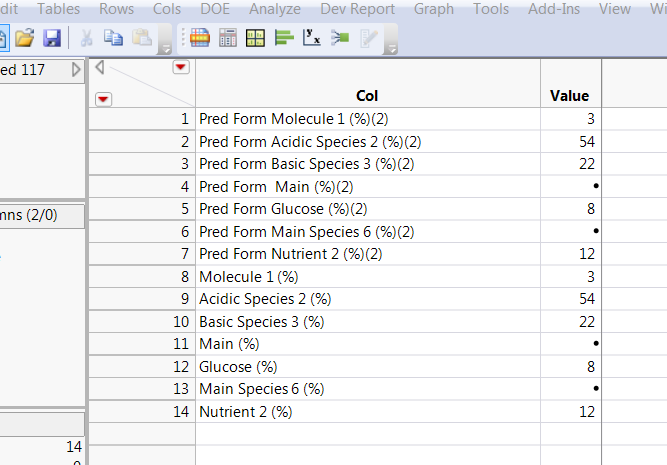Click cell 'Molecule 1 (%)' in row 8
667x465 pixels.
click(368, 277)
